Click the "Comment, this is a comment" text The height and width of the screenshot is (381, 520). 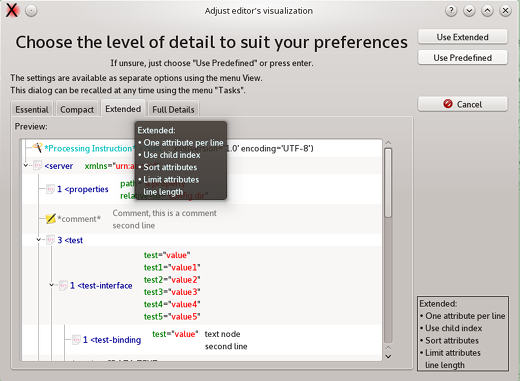tap(165, 213)
